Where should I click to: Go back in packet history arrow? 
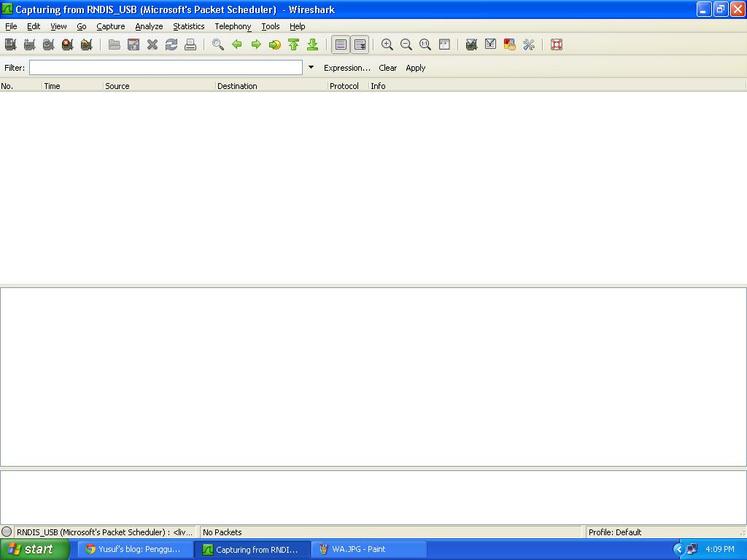[x=237, y=44]
